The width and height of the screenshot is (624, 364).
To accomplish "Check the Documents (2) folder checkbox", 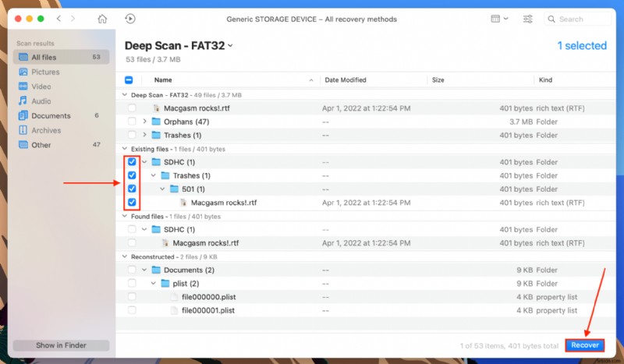I will point(132,270).
